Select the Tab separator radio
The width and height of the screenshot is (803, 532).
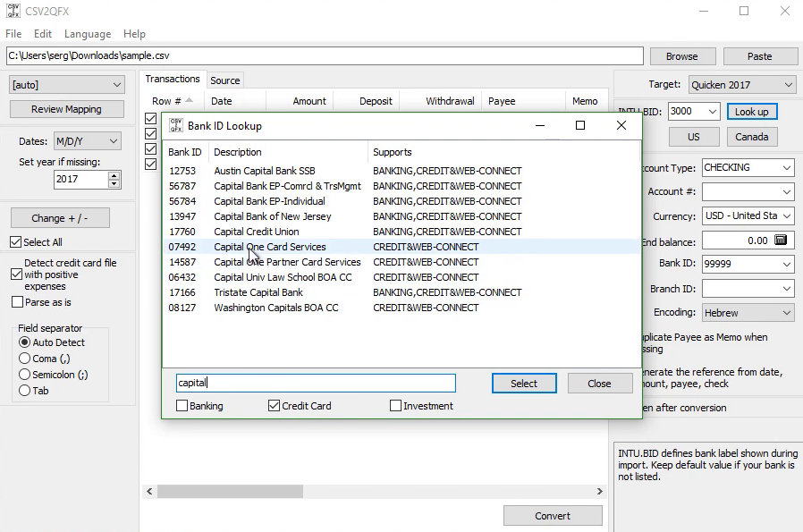tap(24, 391)
